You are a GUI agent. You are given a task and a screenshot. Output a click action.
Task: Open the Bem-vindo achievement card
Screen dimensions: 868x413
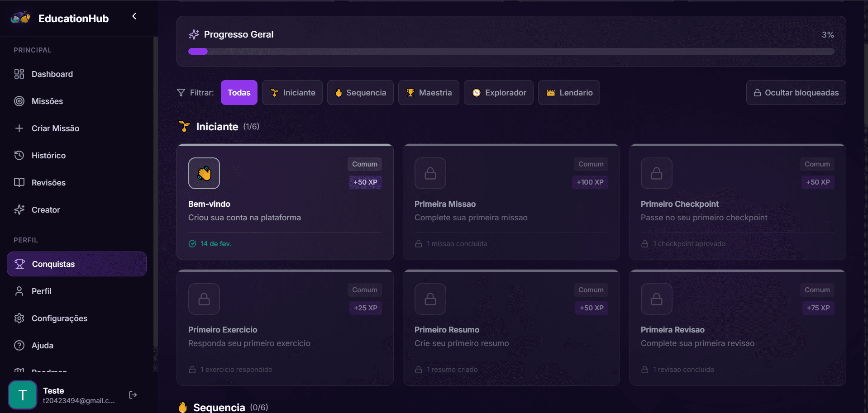[285, 202]
